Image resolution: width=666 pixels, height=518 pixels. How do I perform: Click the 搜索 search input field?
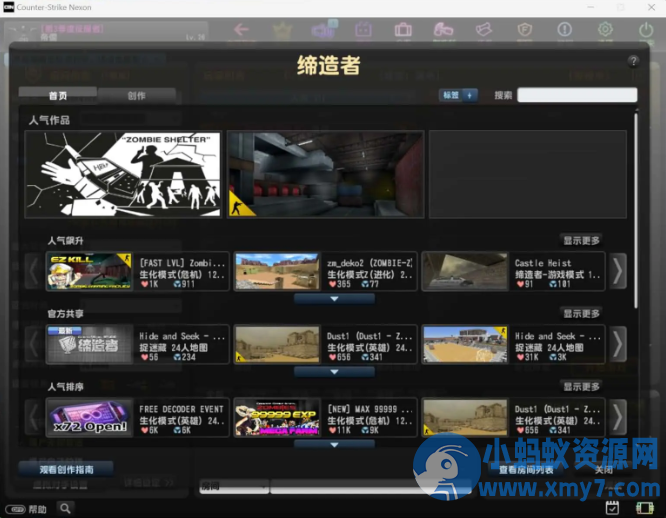click(x=577, y=95)
